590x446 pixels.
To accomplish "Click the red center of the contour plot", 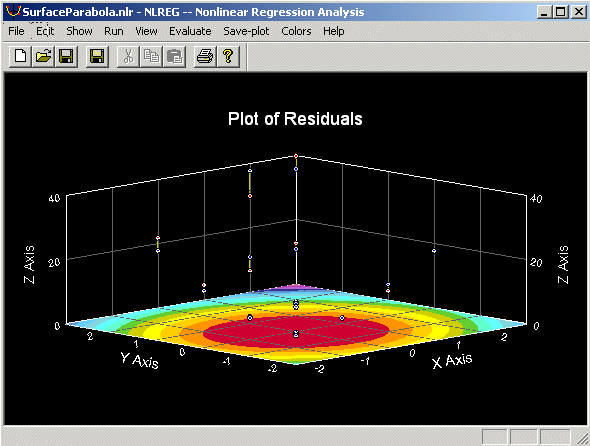I will (297, 332).
